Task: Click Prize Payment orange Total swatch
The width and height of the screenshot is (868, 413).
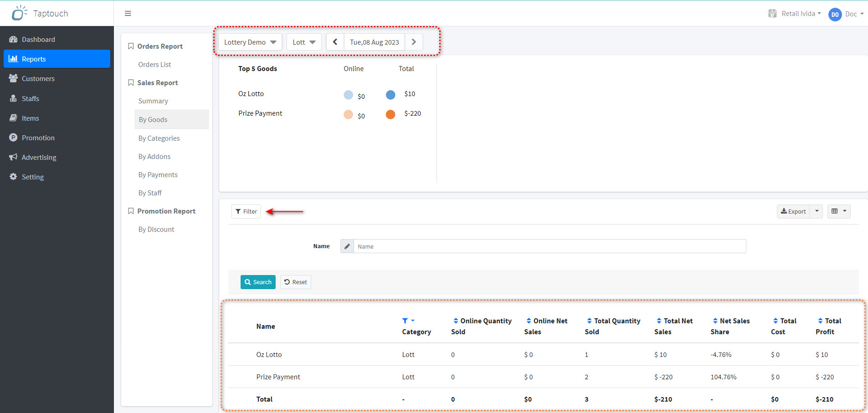Action: (390, 114)
